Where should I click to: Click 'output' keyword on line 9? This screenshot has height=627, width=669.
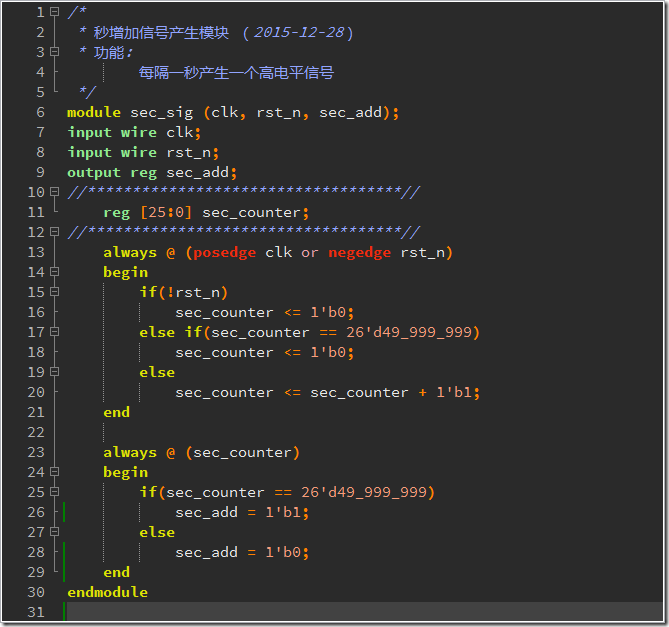[94, 173]
